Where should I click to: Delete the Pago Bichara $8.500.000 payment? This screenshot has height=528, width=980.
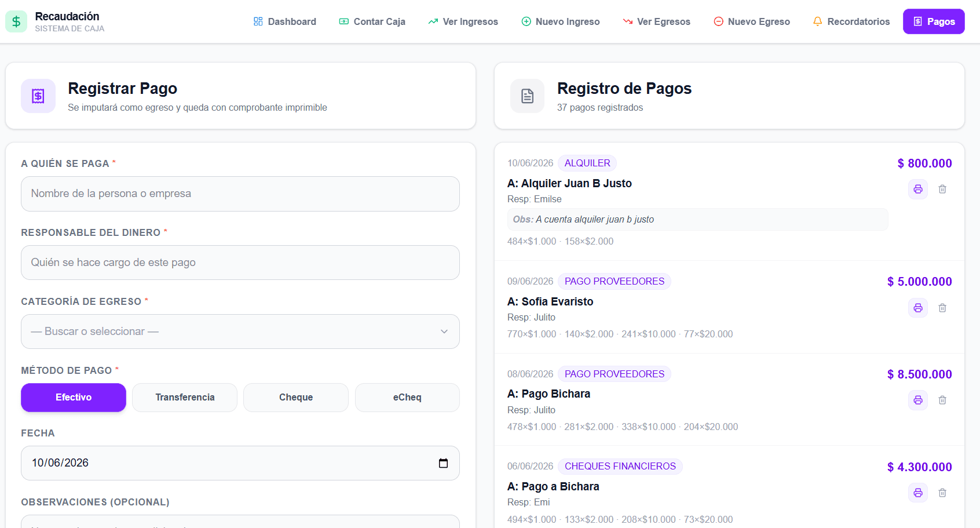942,400
